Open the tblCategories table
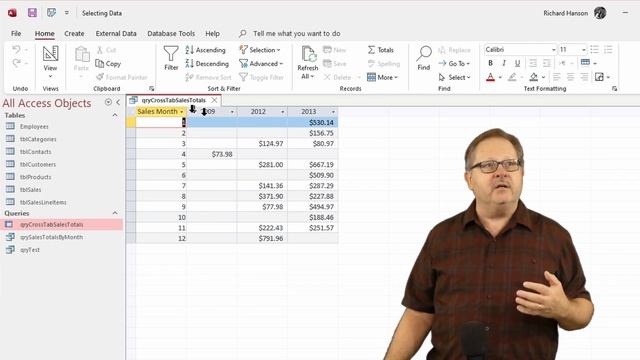The image size is (640, 360). click(38, 139)
